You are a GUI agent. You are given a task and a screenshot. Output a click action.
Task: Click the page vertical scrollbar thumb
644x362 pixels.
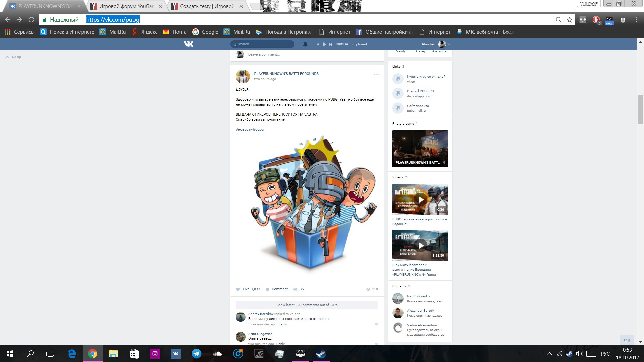(640, 110)
